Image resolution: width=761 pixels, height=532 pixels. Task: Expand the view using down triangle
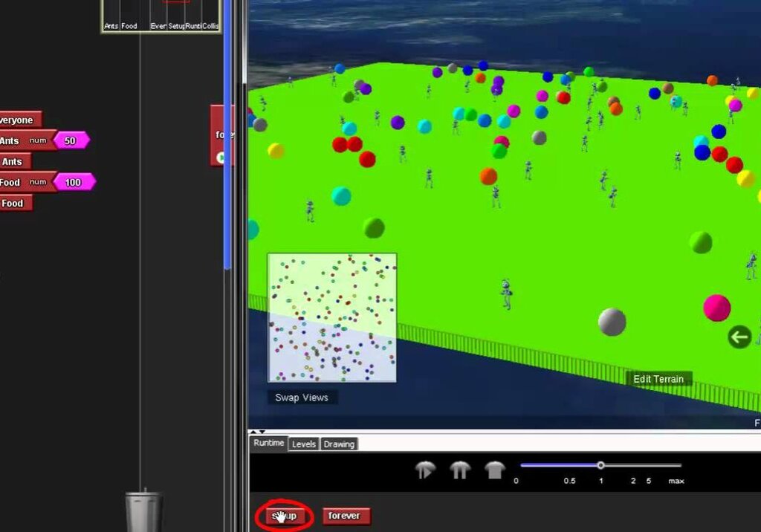(x=262, y=432)
